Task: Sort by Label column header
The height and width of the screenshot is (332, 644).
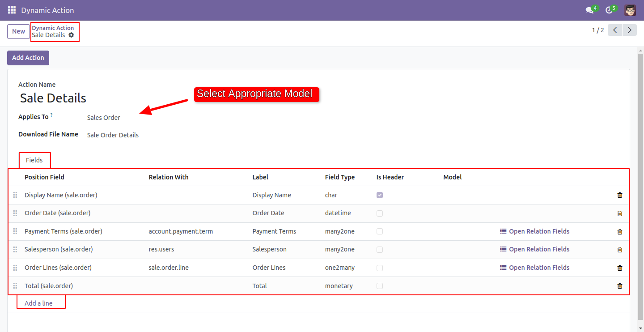Action: tap(260, 177)
